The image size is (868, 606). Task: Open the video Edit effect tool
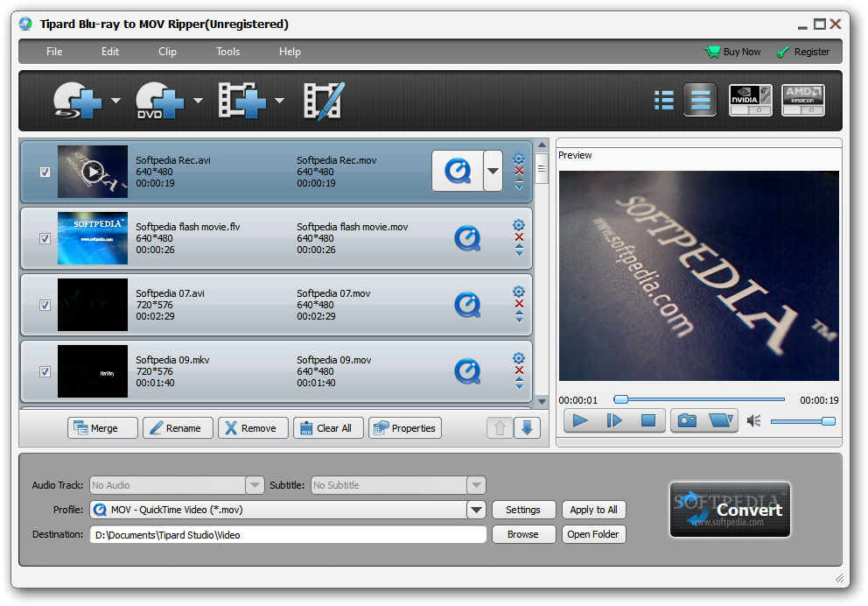tap(324, 100)
